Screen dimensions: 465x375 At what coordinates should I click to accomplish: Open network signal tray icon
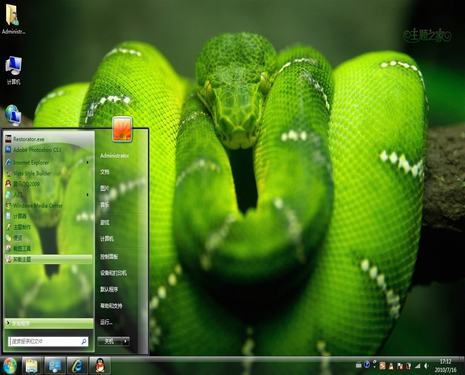tap(417, 366)
